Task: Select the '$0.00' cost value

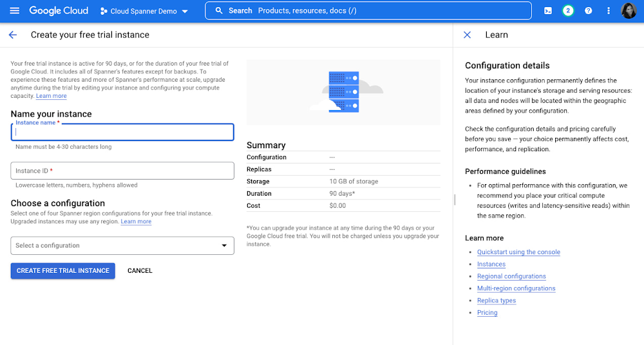Action: coord(337,206)
